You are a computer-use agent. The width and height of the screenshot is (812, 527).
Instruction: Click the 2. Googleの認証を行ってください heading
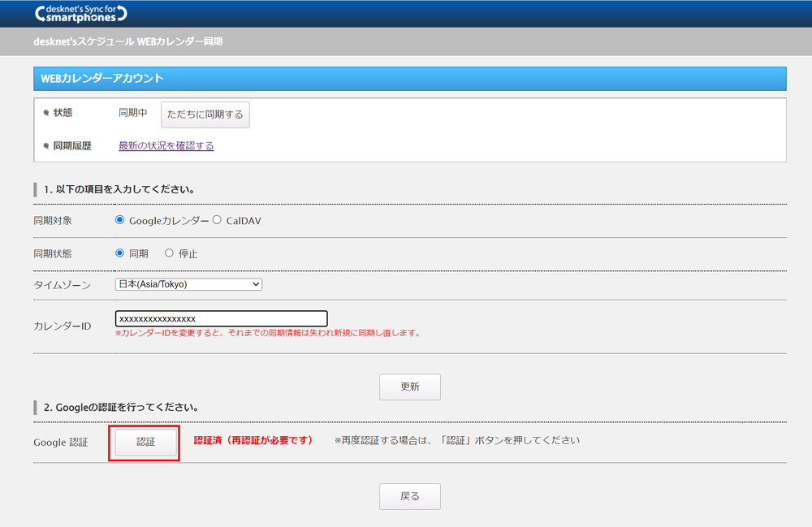click(123, 408)
